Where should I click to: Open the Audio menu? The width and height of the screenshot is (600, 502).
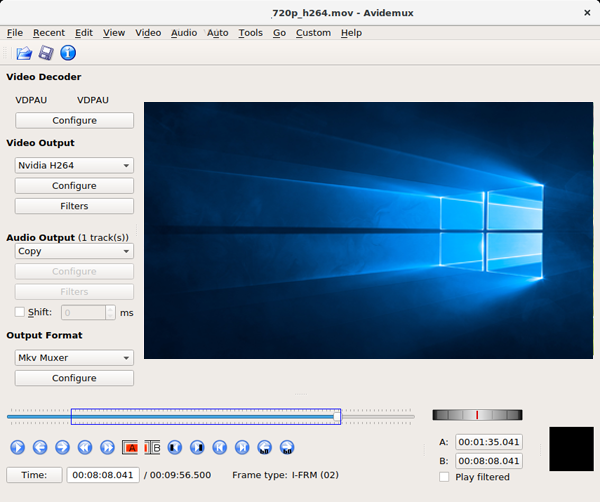pyautogui.click(x=184, y=33)
